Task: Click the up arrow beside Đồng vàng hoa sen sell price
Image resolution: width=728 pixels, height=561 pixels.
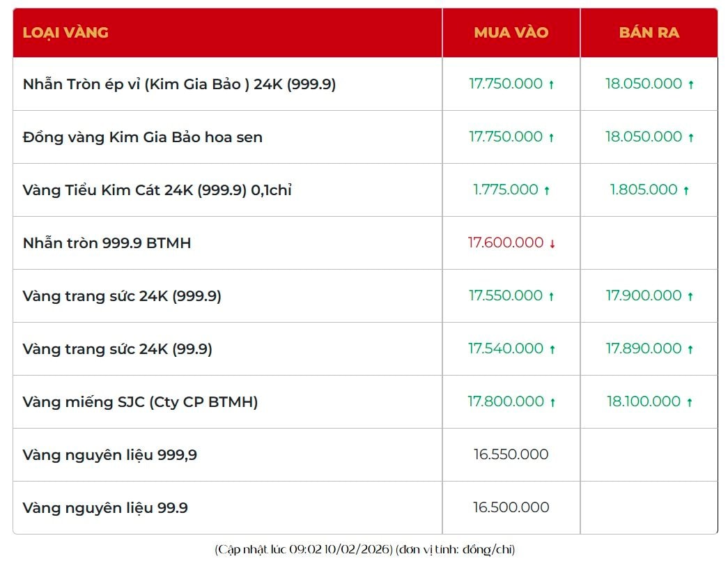Action: [691, 137]
